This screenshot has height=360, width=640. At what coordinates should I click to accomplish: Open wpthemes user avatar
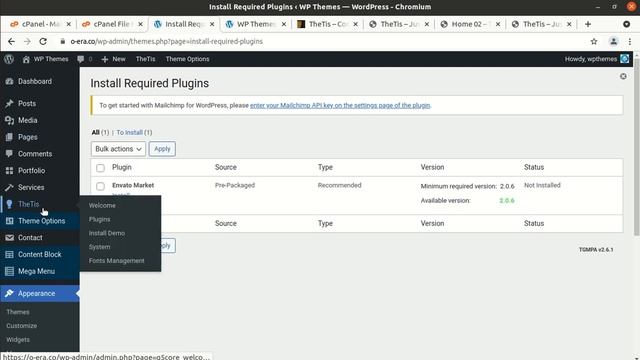(624, 59)
